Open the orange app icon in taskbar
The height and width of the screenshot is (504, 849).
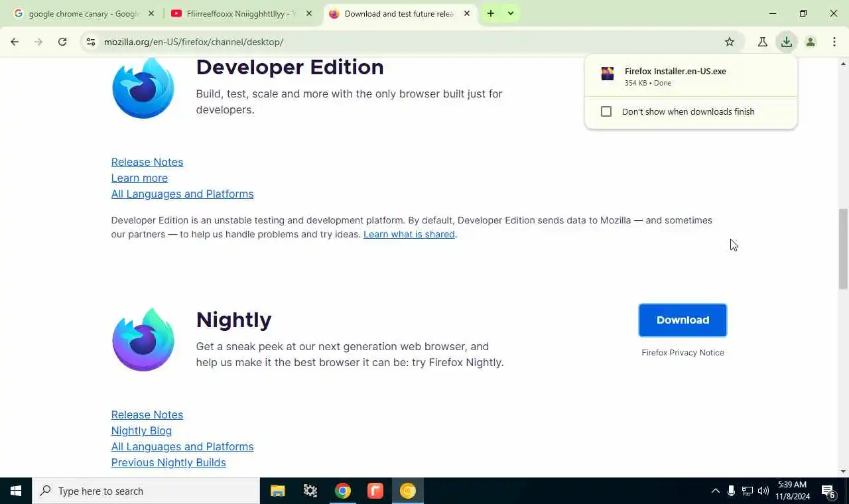tap(375, 491)
